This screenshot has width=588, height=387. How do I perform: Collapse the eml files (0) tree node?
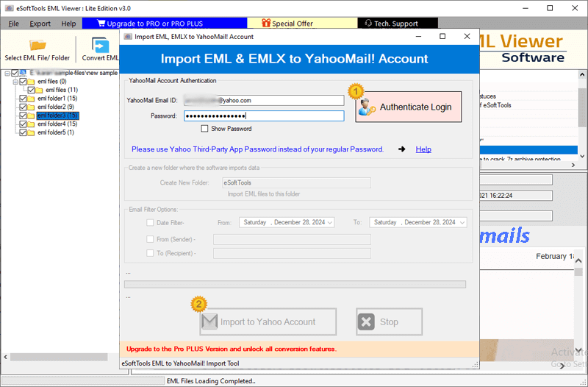tap(15, 82)
